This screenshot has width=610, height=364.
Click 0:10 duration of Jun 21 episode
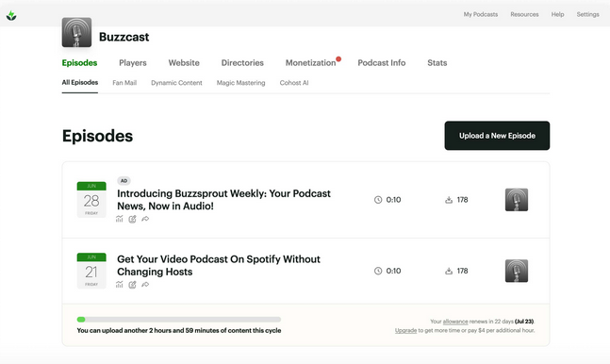[x=393, y=271]
